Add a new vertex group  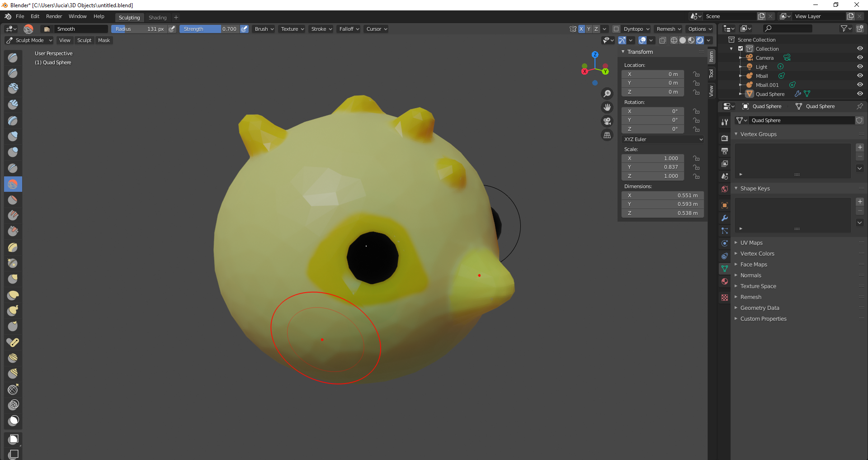pos(860,147)
